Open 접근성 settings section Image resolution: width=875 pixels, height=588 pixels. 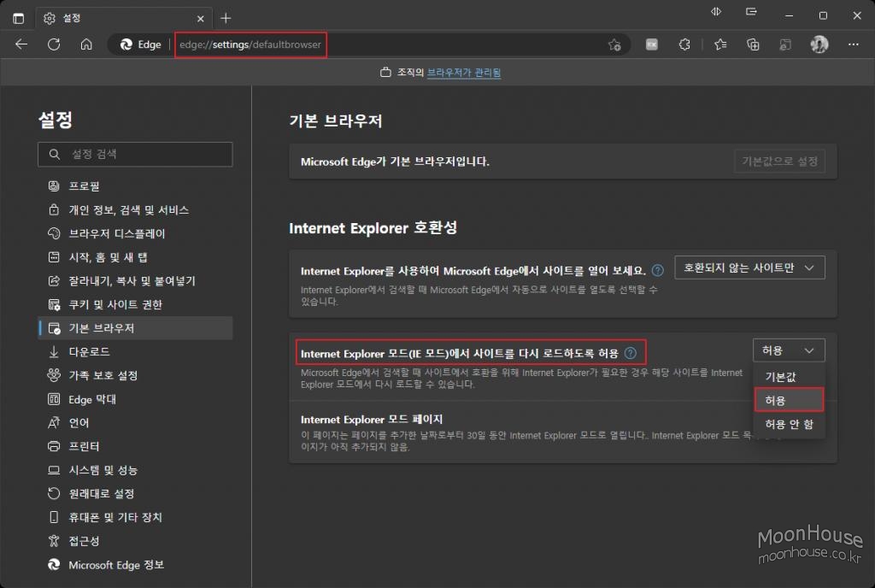(136, 541)
